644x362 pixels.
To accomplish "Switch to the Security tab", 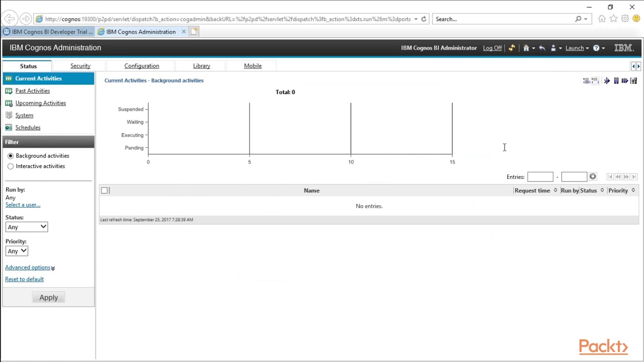I will click(x=80, y=66).
